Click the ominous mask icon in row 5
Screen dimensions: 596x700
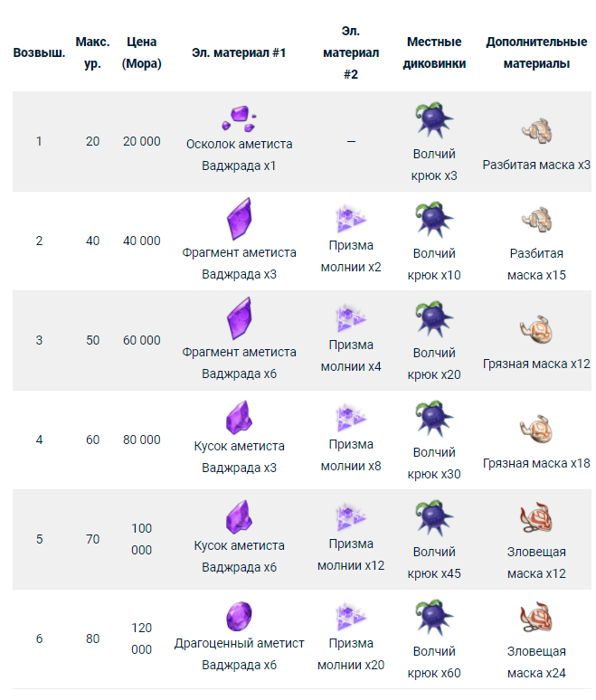[x=536, y=517]
